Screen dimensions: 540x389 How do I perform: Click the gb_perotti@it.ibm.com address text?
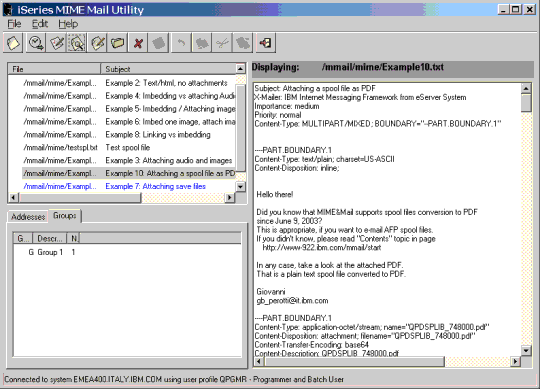coord(292,301)
